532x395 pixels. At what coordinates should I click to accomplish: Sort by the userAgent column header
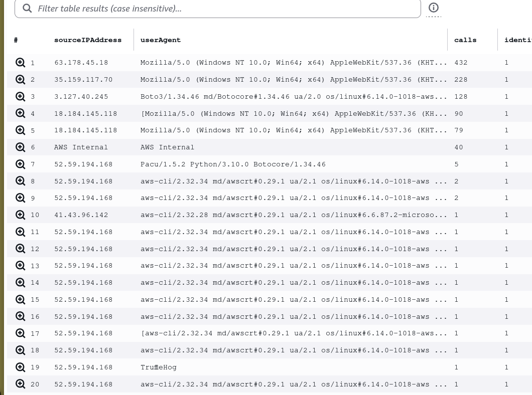click(x=161, y=40)
